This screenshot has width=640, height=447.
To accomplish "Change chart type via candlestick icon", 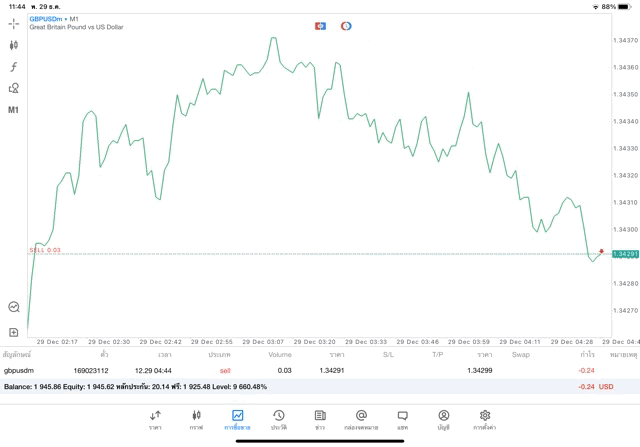I will [x=14, y=45].
